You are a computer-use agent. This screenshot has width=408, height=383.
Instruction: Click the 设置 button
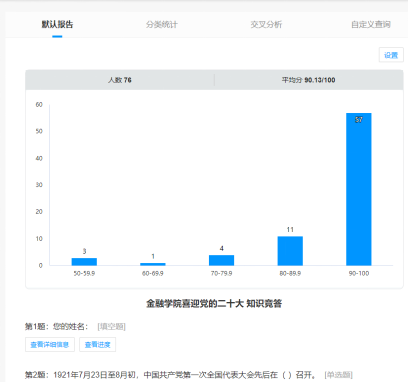[x=391, y=55]
